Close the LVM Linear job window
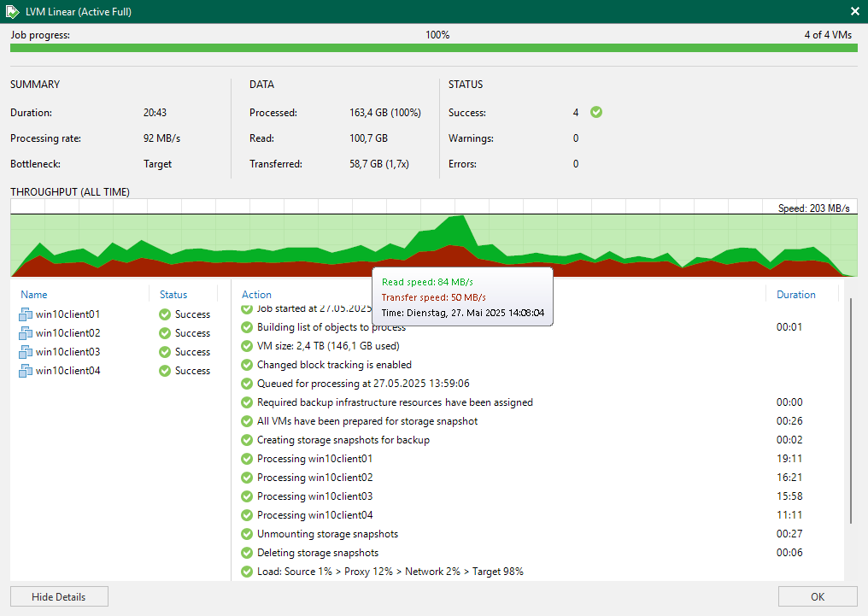Image resolution: width=868 pixels, height=616 pixels. (854, 11)
